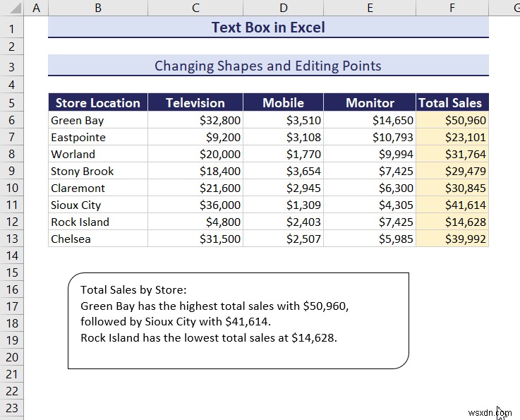This screenshot has height=420, width=520.
Task: Click the 'Rock Island has the lowest' text line
Action: pyautogui.click(x=209, y=337)
